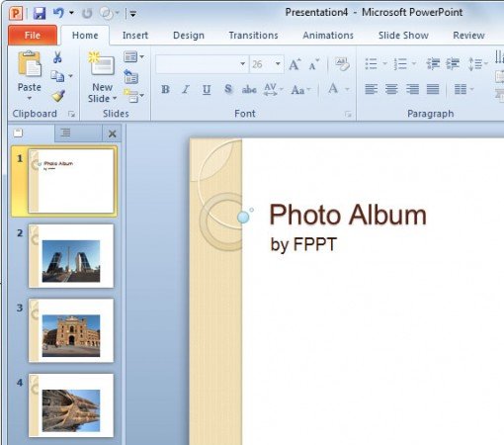Viewport: 504px width, 445px height.
Task: Click the Redo/Repeat icon
Action: [87, 14]
